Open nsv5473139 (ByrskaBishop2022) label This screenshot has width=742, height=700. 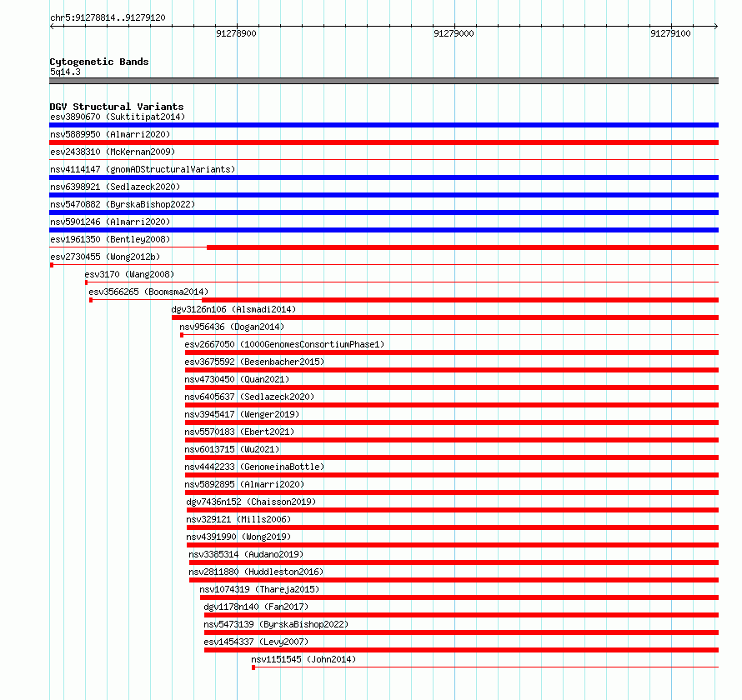click(276, 624)
